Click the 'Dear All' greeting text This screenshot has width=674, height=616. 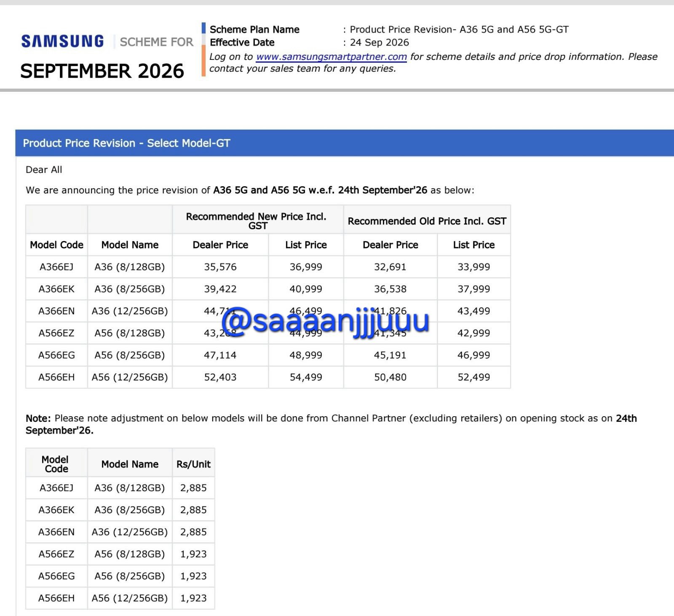(44, 170)
